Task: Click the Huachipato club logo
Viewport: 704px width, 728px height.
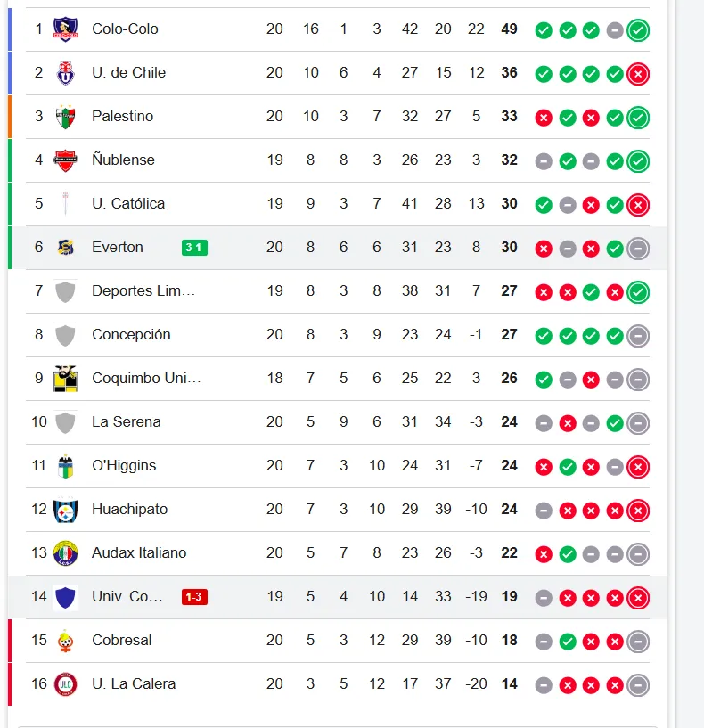Action: pos(65,510)
